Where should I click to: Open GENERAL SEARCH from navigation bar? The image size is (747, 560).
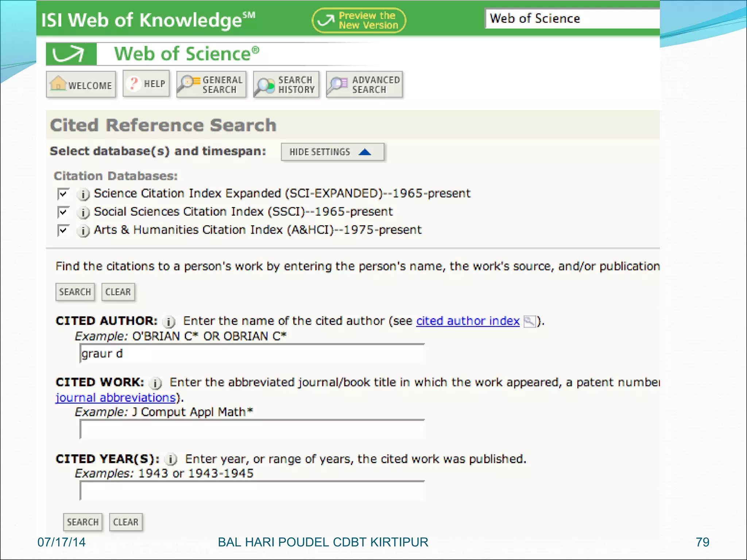click(212, 85)
